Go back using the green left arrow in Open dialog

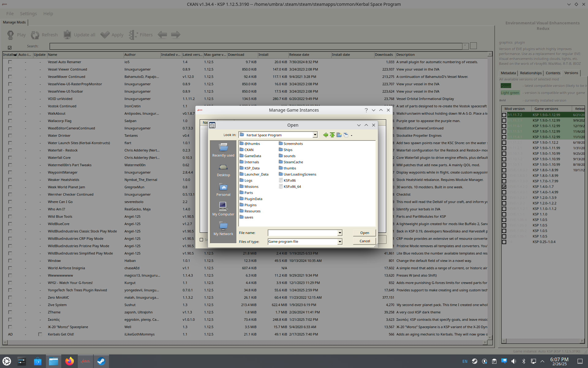point(325,135)
